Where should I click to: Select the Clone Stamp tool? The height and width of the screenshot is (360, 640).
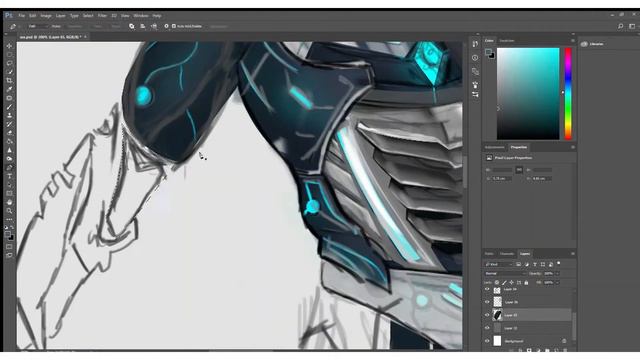pyautogui.click(x=9, y=116)
